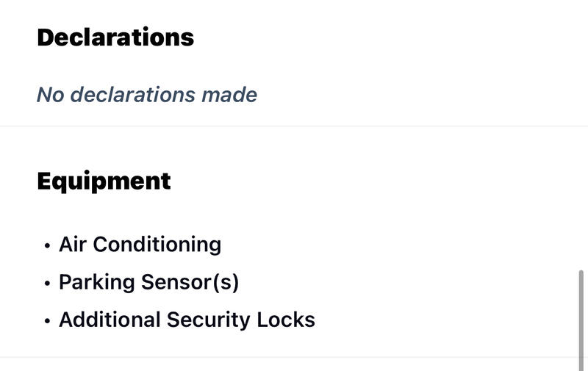The image size is (588, 371).
Task: Select the 'No declarations made' italic text
Action: 147,95
